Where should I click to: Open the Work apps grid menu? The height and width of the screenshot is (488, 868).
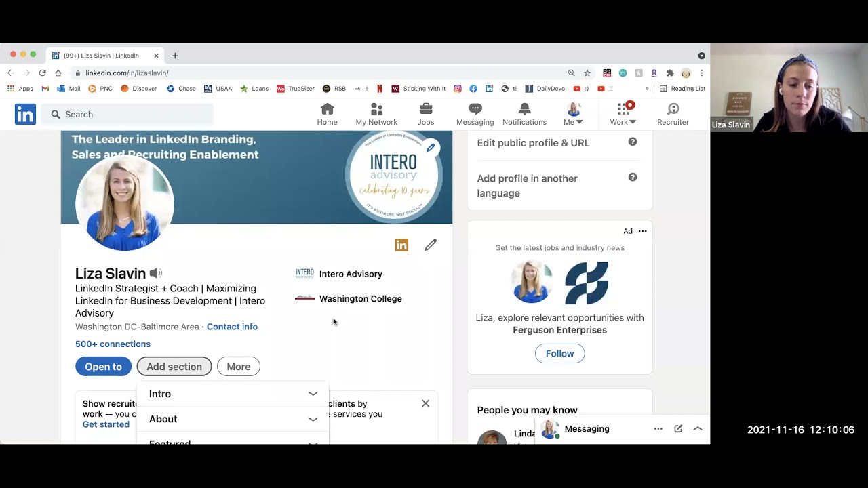[x=623, y=114]
